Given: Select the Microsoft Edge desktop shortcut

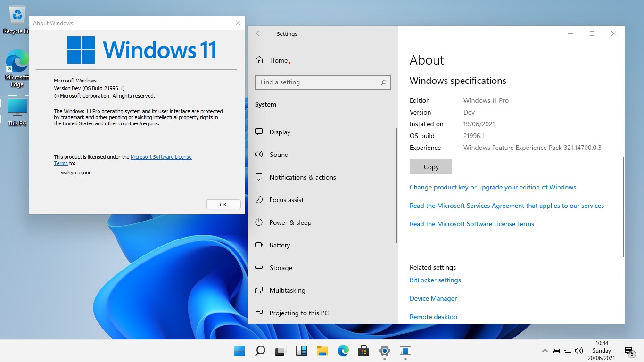Looking at the screenshot, I should click(17, 69).
